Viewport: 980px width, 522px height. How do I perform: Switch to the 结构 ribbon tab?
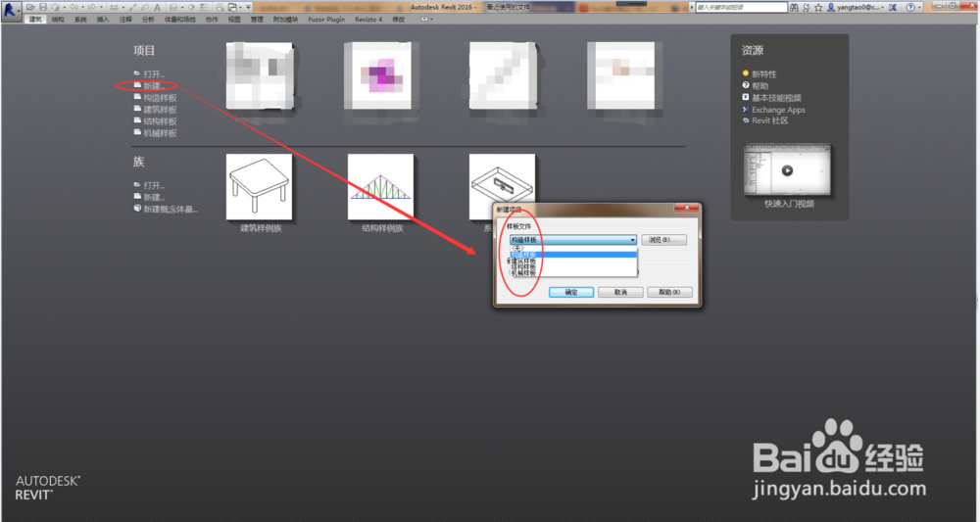(x=58, y=20)
